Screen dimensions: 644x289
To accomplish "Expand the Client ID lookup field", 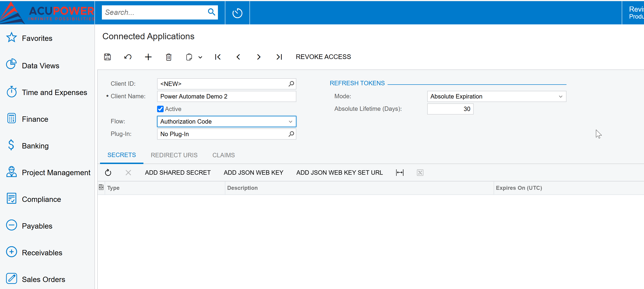I will 292,84.
